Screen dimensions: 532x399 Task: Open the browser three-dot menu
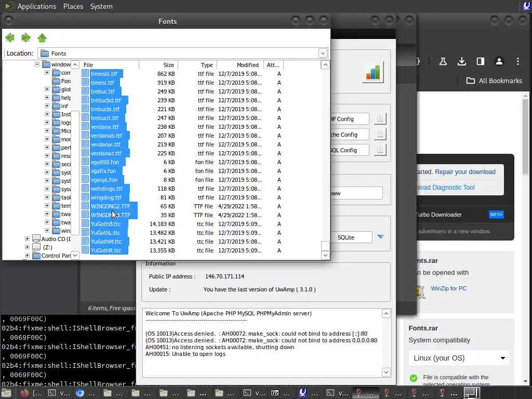[518, 61]
